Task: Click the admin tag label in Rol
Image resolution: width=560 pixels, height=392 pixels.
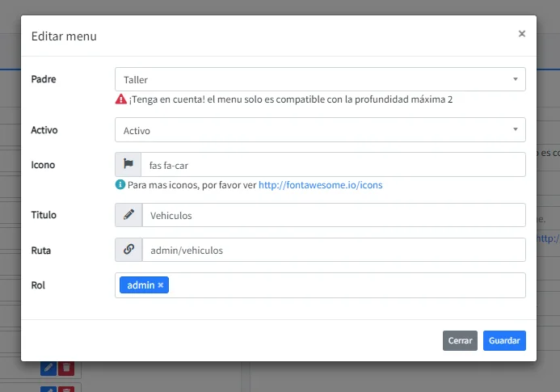Action: coord(141,285)
